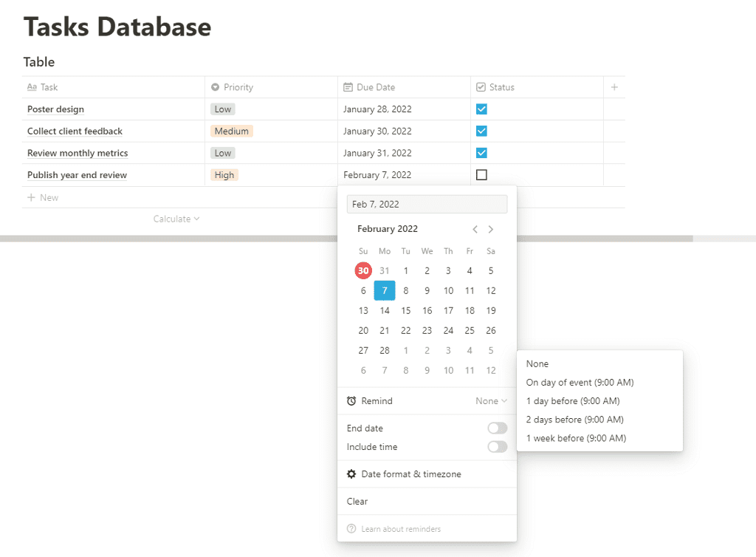Click the Feb 7, 2022 date input field
The height and width of the screenshot is (557, 756).
[427, 204]
